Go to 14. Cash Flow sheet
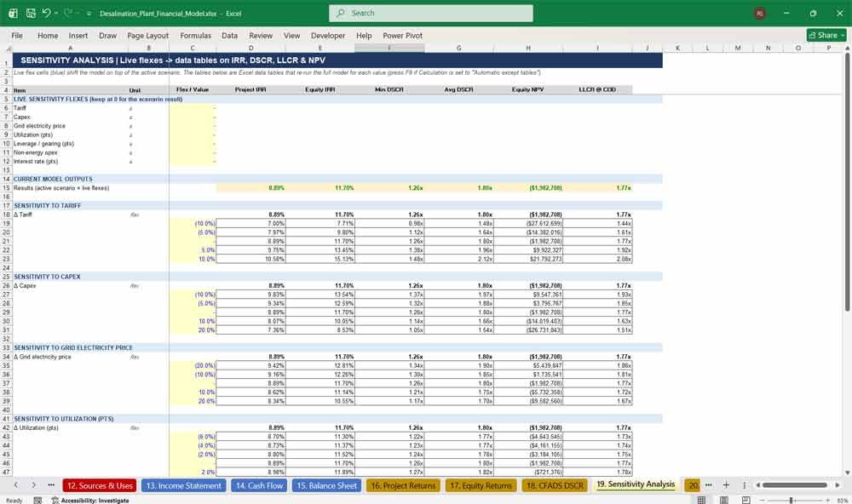 click(x=259, y=485)
